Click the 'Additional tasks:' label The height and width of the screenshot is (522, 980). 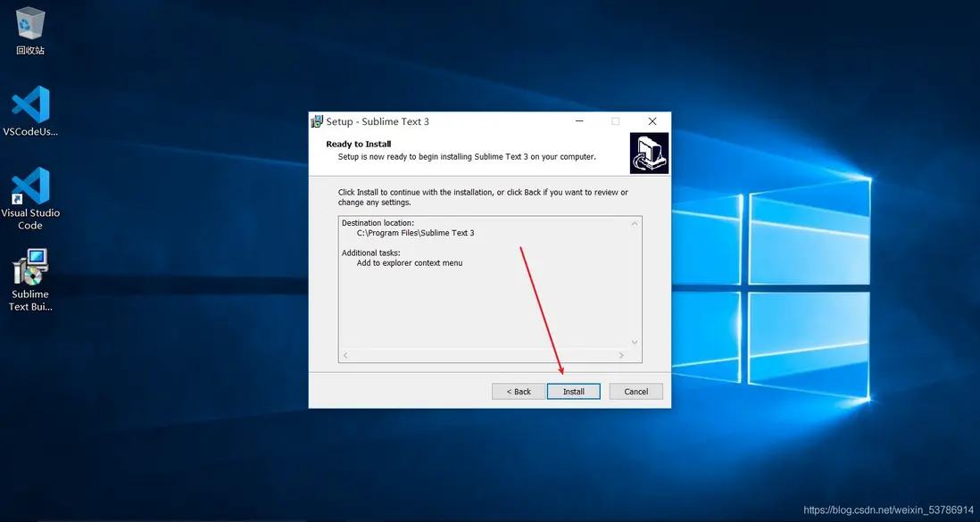pos(370,253)
